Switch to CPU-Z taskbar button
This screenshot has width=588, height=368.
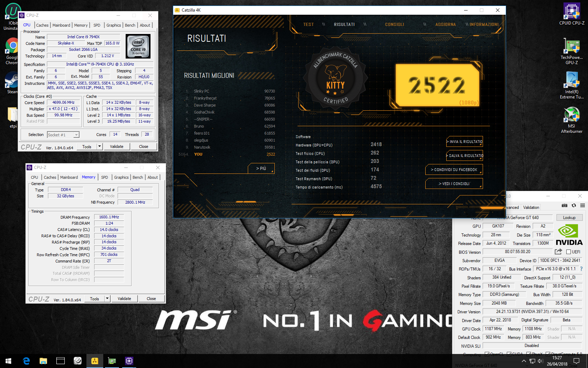[129, 361]
